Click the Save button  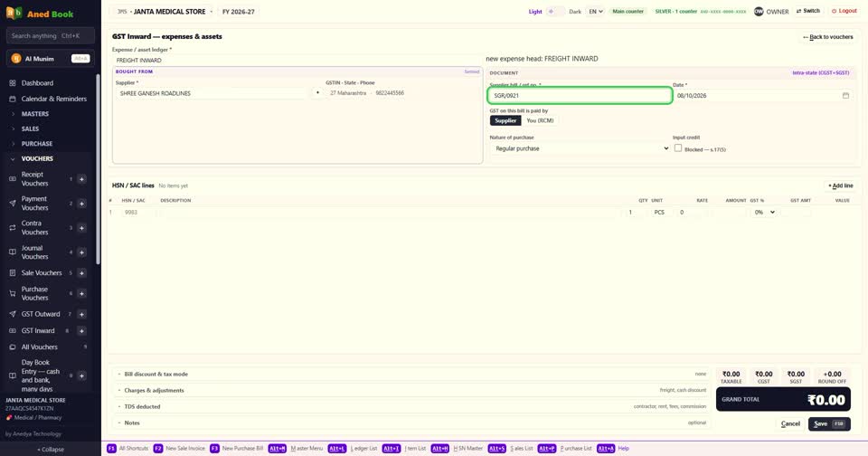pos(829,423)
